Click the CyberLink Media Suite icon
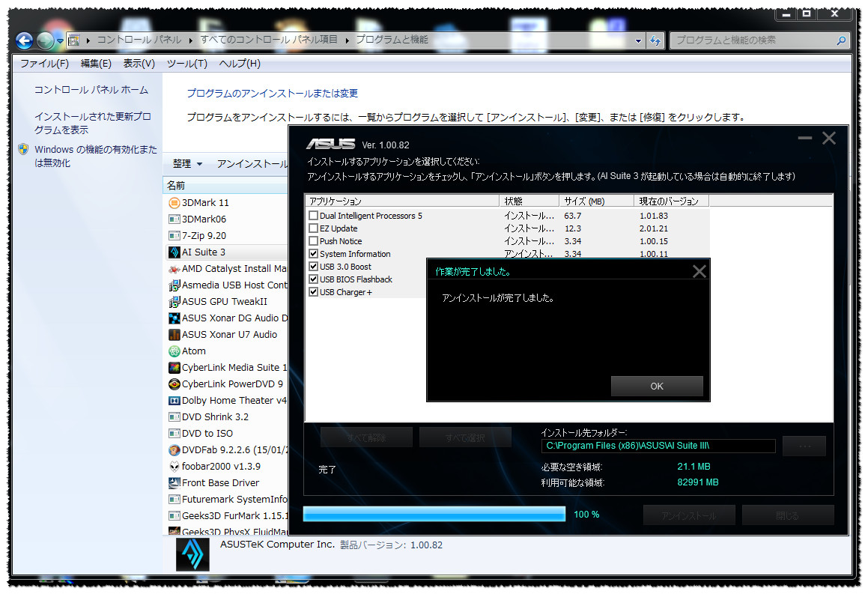This screenshot has height=594, width=868. coord(174,368)
